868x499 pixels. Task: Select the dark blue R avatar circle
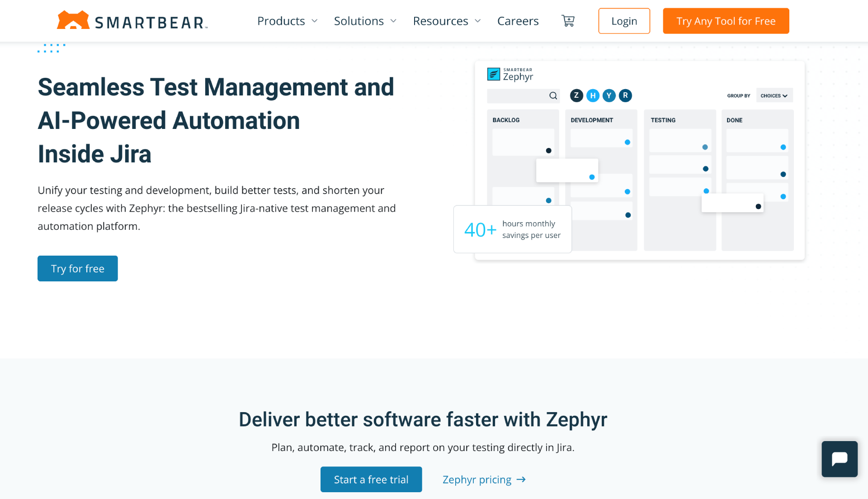[x=625, y=95]
